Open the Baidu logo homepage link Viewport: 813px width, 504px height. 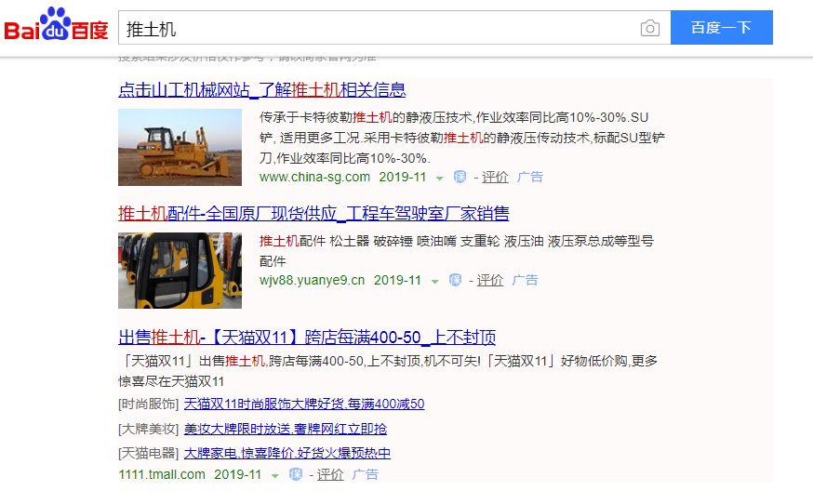[x=56, y=25]
